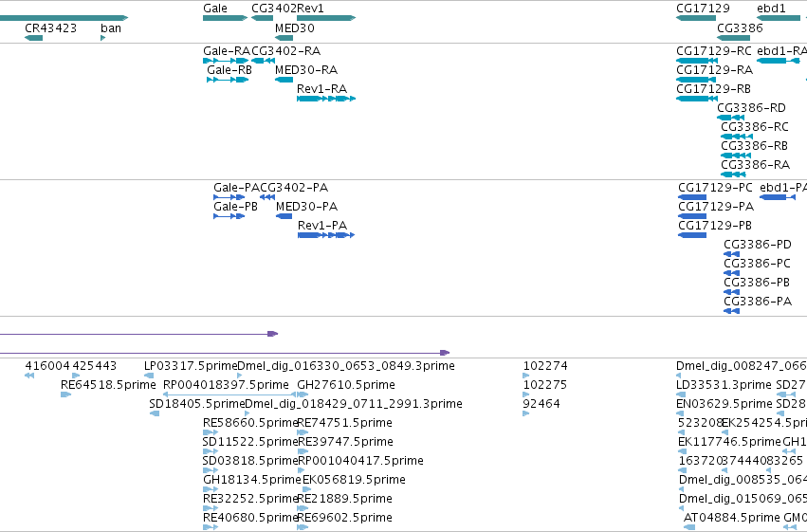
Task: Select EST RP001040417.5prime
Action: (x=301, y=470)
